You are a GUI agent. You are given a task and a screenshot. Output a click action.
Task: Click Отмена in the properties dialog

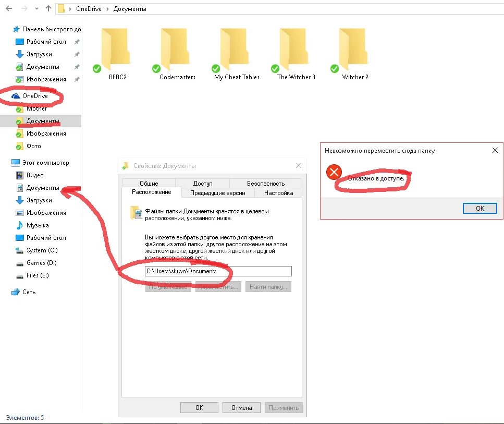(x=241, y=408)
